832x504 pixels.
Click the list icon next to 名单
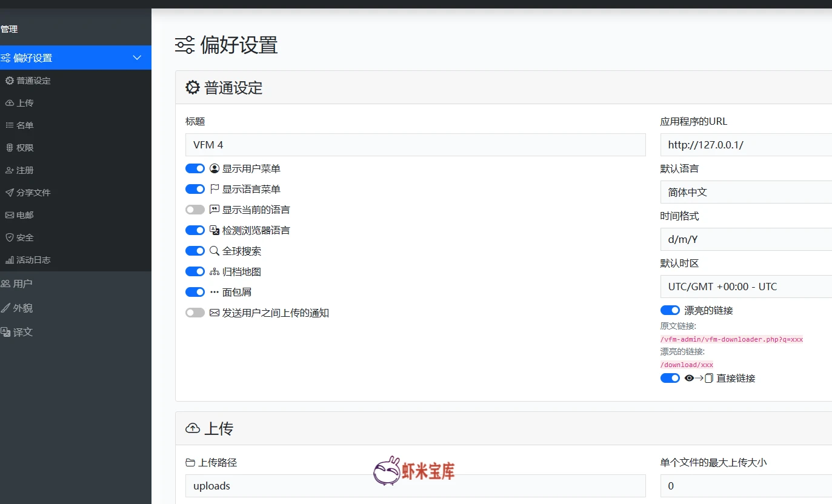10,125
